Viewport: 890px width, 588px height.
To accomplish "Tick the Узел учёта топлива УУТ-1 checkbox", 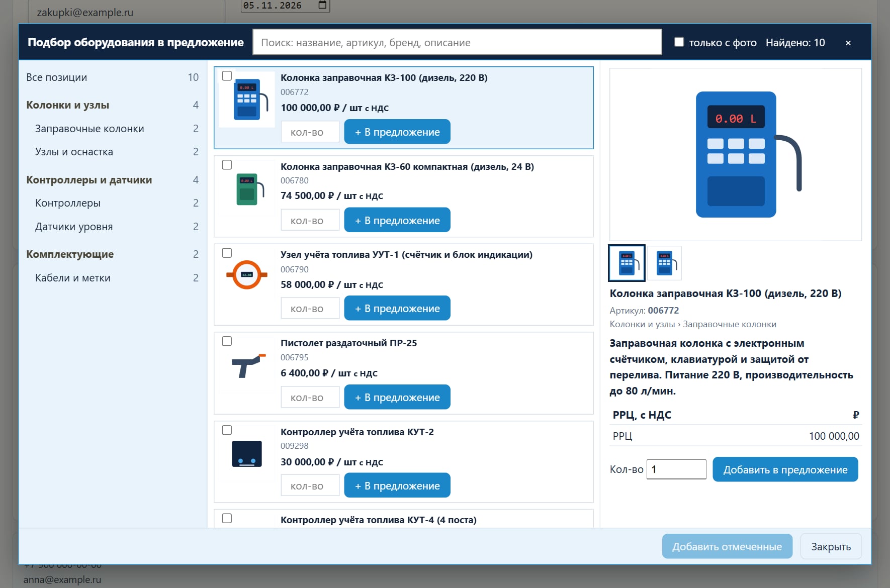I will (x=227, y=253).
